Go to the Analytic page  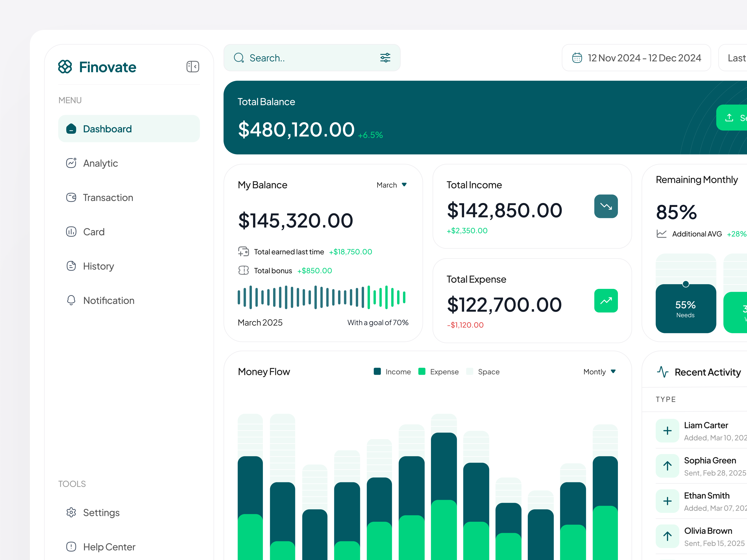[x=129, y=163]
